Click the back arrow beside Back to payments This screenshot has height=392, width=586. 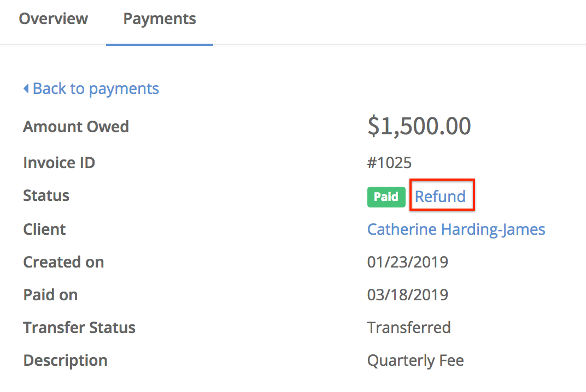click(26, 88)
